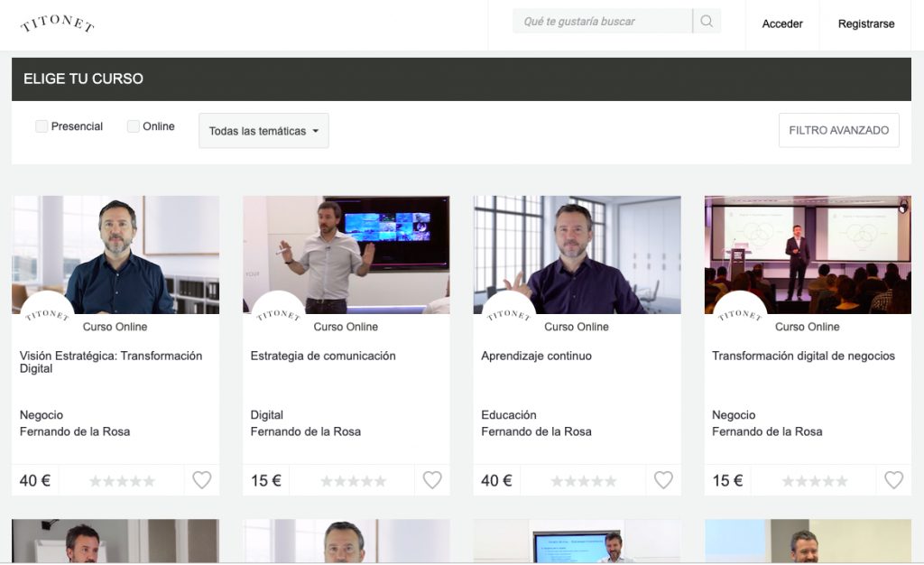Click the stars on Estrategia de comunicación card
924x565 pixels.
click(x=353, y=481)
